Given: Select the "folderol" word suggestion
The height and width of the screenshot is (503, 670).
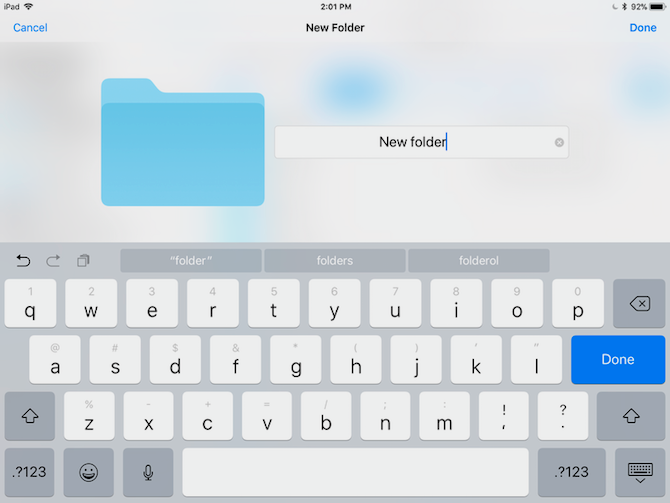Looking at the screenshot, I should [478, 261].
